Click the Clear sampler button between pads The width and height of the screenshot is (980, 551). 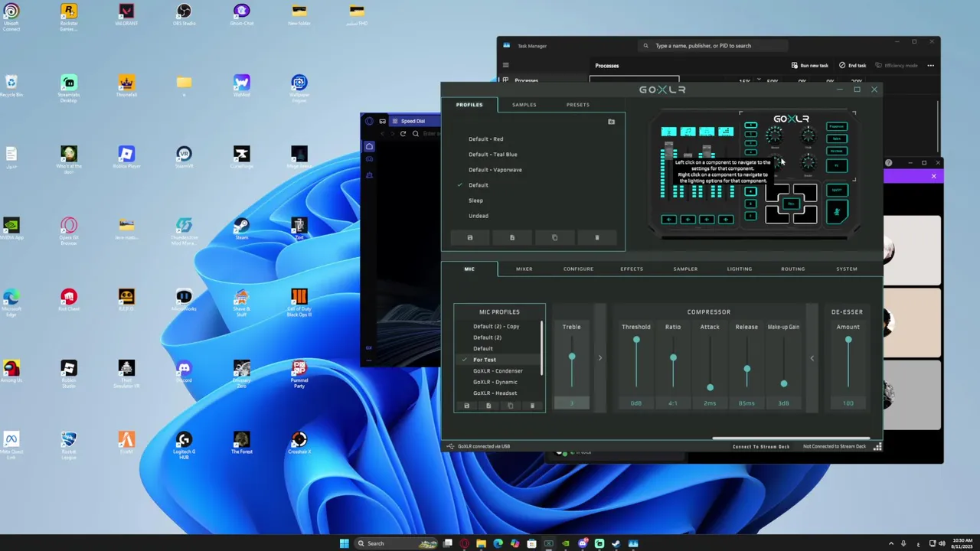pos(791,204)
